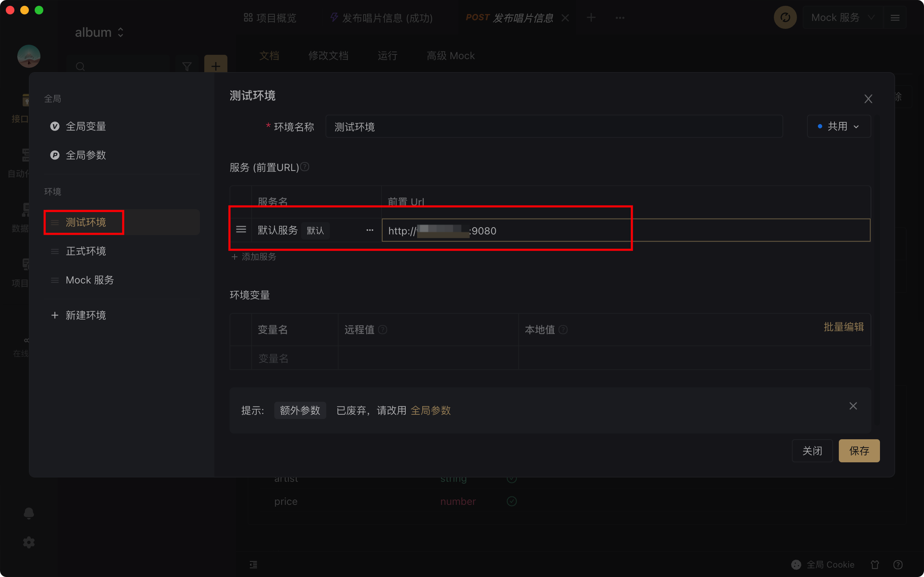Click the 全局参数 link in hint
Screen dimensions: 924x577
[430, 411]
